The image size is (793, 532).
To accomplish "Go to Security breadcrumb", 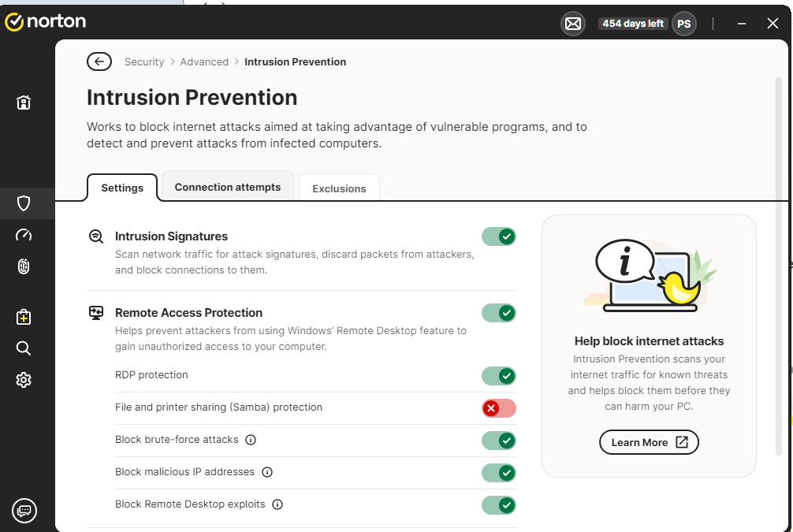I will [x=144, y=61].
